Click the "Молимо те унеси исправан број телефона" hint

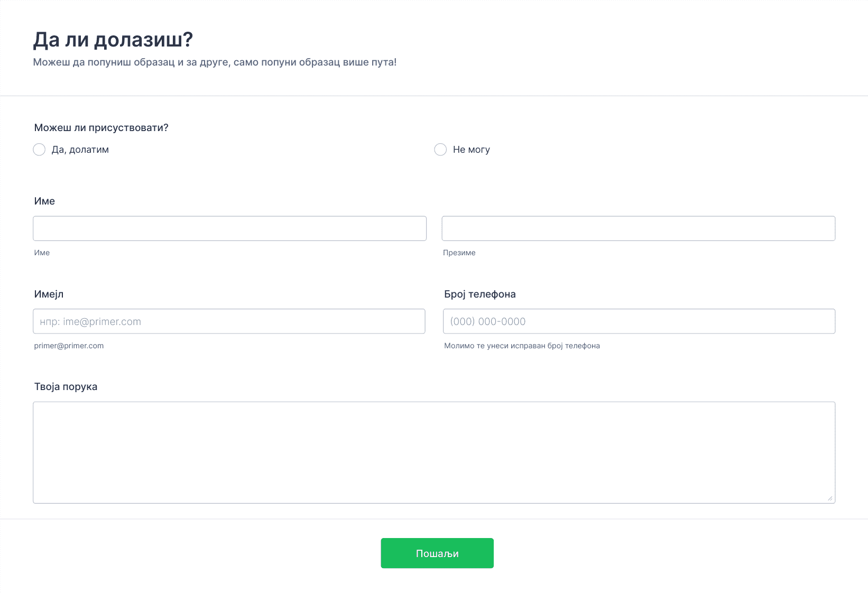point(522,346)
